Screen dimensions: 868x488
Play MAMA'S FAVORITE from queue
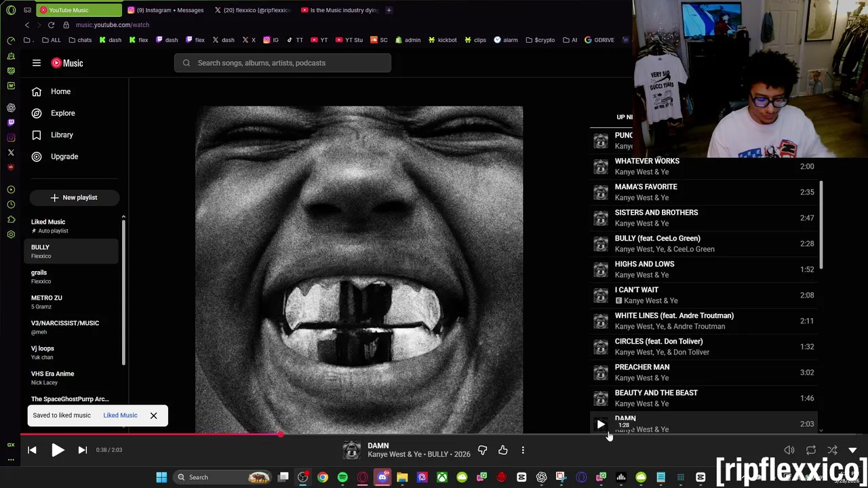tap(703, 192)
